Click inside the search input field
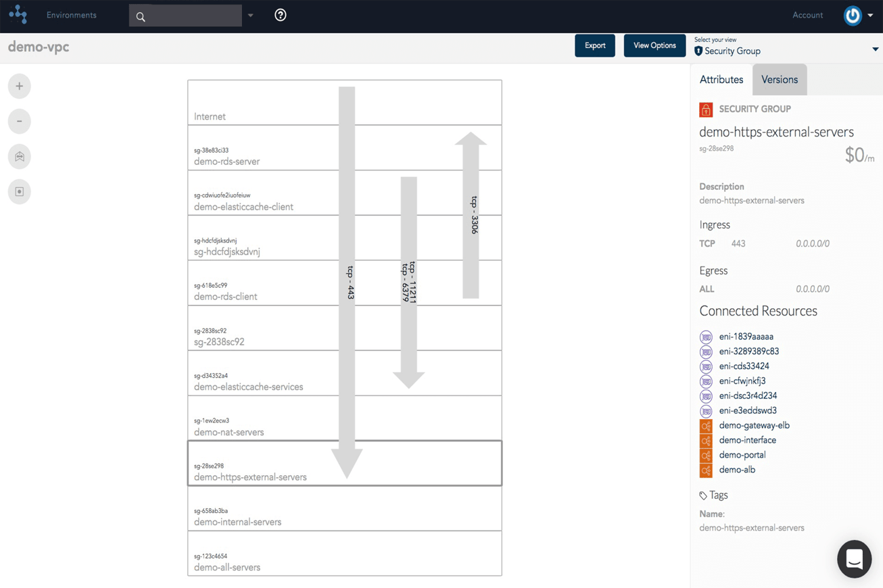883x588 pixels. point(189,15)
